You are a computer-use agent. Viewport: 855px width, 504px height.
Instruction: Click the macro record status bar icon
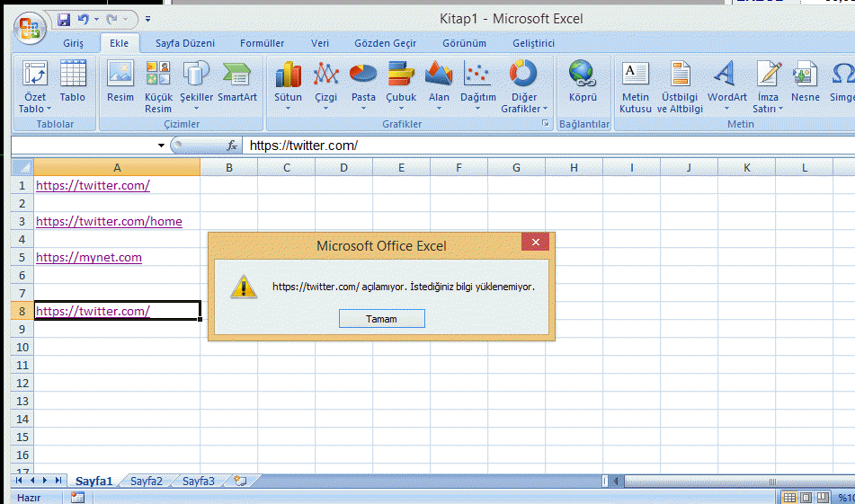77,497
